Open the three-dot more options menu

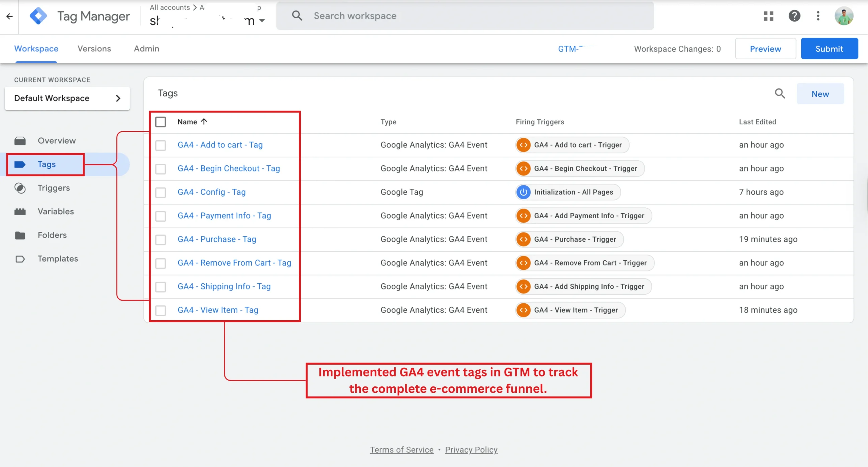(x=818, y=16)
